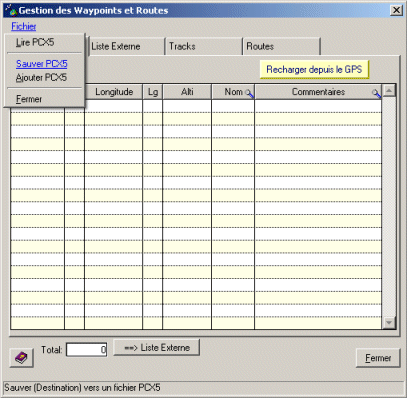Click the application icon in the title bar

pyautogui.click(x=11, y=10)
